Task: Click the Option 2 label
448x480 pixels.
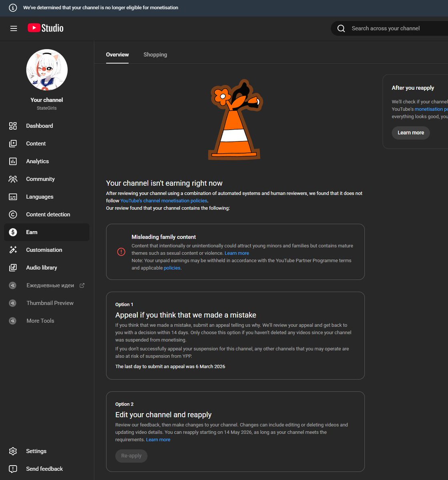Action: coord(125,404)
